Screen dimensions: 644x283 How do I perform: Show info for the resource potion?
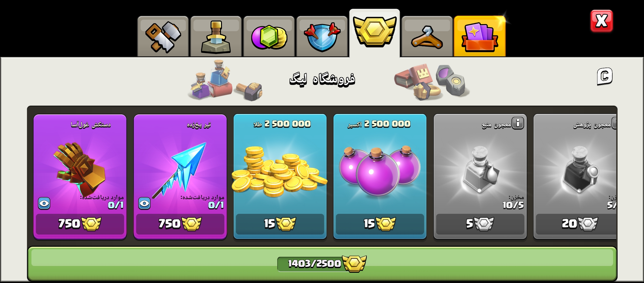coord(518,123)
